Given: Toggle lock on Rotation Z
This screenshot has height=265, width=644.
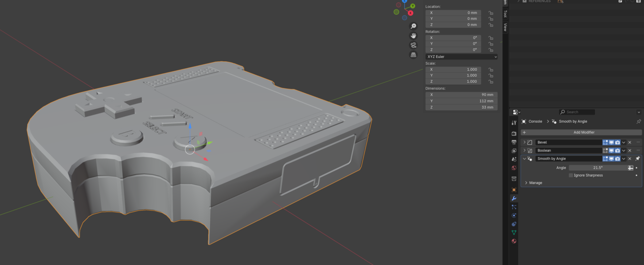Looking at the screenshot, I should [x=491, y=50].
